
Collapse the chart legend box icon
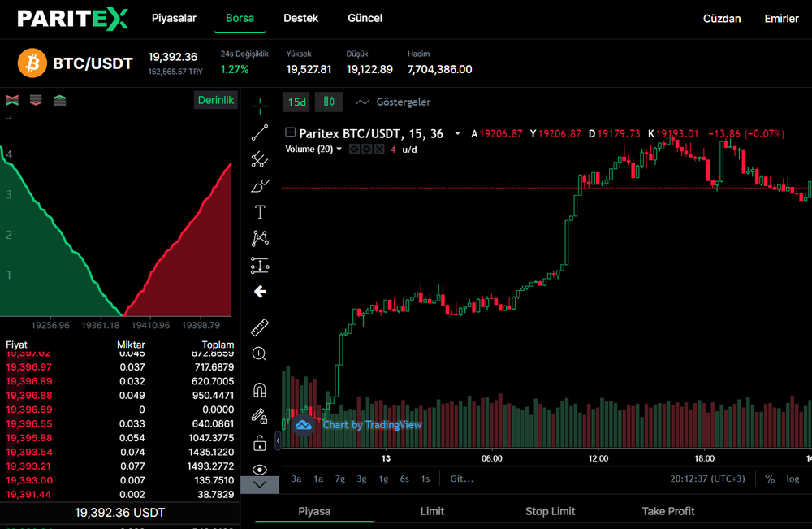pyautogui.click(x=291, y=132)
